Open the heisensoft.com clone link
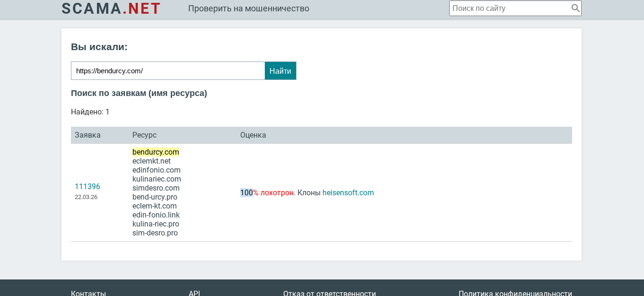Image resolution: width=644 pixels, height=296 pixels. click(x=348, y=193)
